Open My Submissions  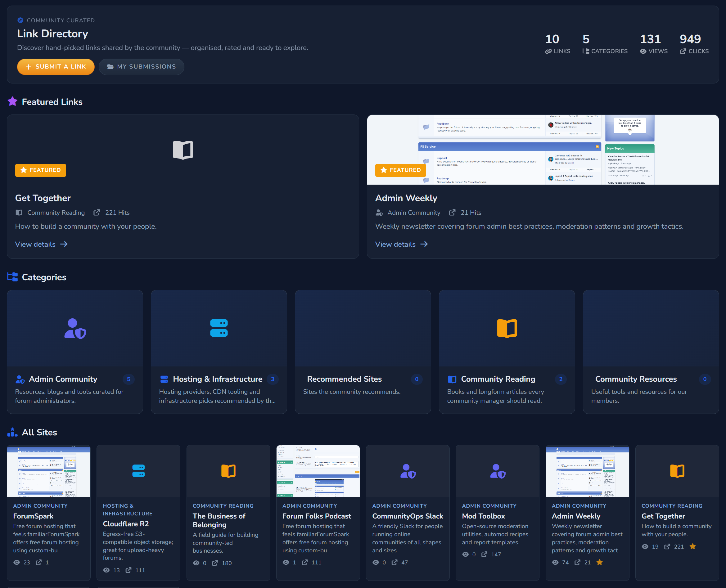141,67
